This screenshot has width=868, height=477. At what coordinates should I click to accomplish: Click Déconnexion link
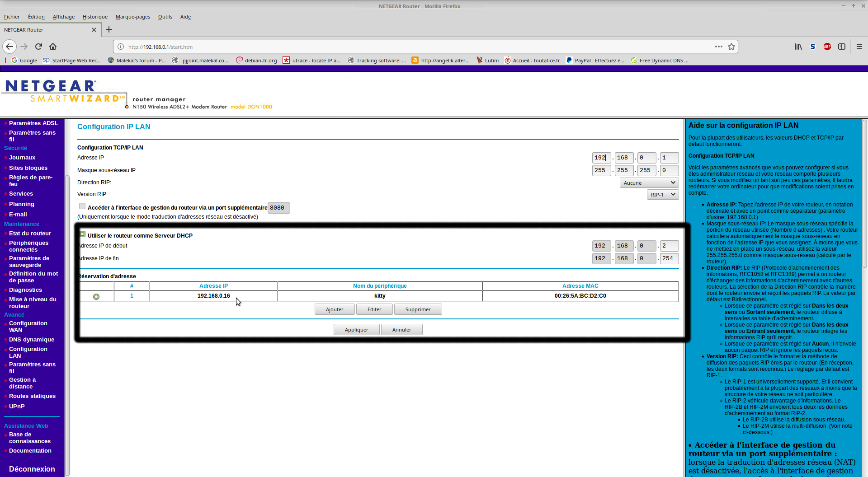[x=32, y=469]
